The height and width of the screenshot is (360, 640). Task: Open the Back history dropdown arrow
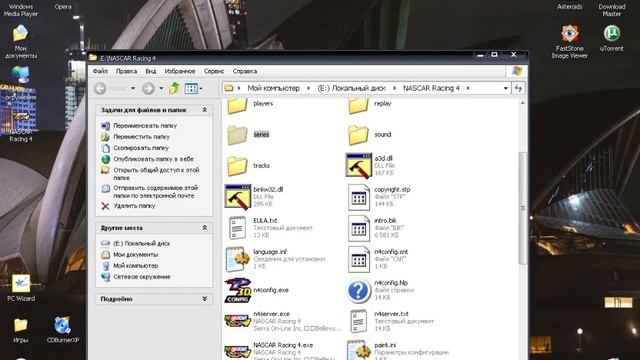pyautogui.click(x=133, y=88)
